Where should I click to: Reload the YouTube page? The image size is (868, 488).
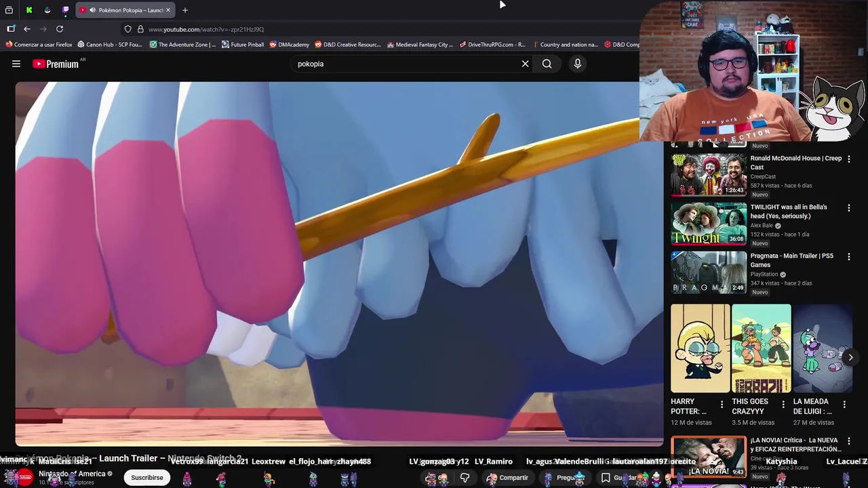click(x=60, y=29)
